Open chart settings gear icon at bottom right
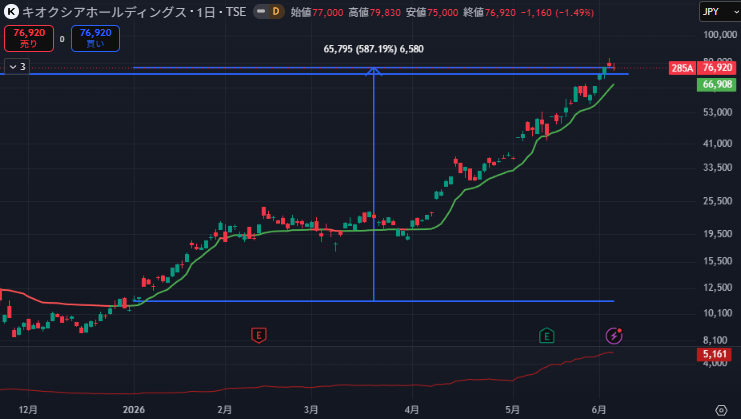Image resolution: width=741 pixels, height=419 pixels. pos(721,410)
